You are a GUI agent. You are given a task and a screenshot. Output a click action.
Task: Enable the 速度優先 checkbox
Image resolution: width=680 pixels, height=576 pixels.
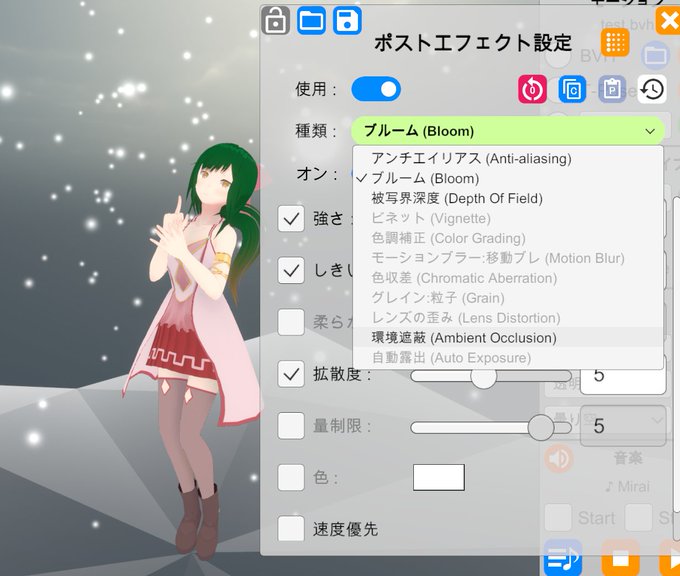coord(291,528)
